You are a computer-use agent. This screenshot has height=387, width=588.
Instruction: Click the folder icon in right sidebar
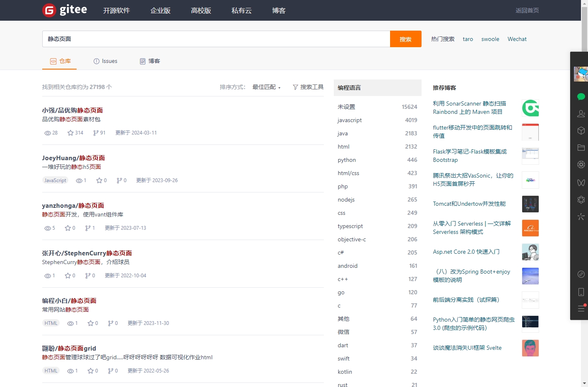point(581,147)
